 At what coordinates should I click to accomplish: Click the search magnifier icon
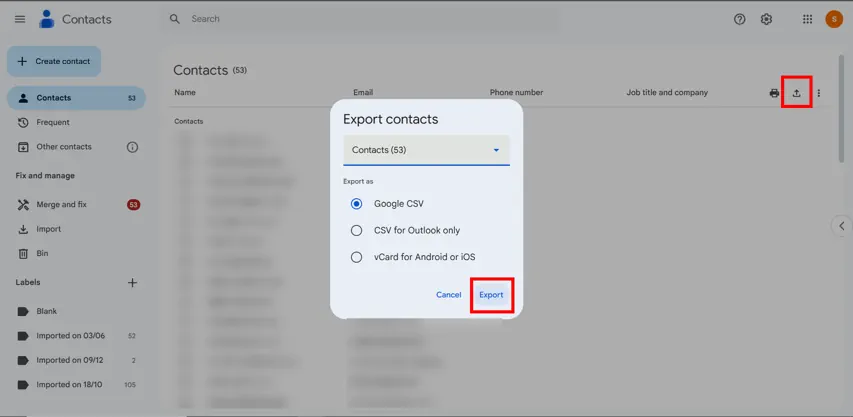tap(175, 19)
